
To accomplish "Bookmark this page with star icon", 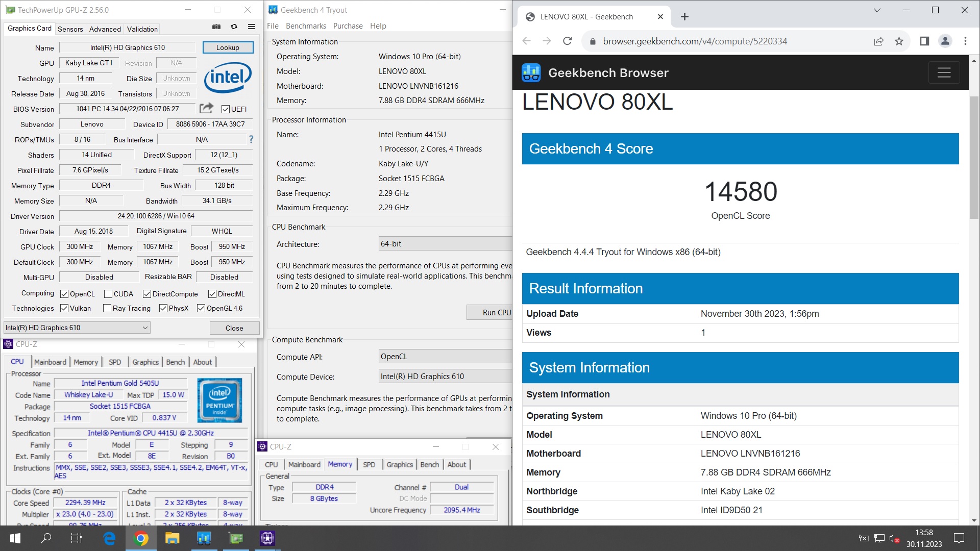I will pos(899,41).
